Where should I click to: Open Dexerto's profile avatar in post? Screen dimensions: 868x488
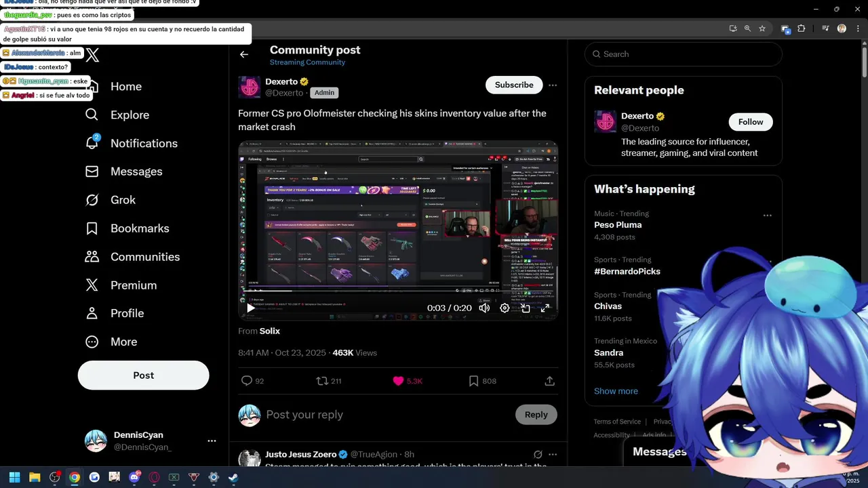250,87
